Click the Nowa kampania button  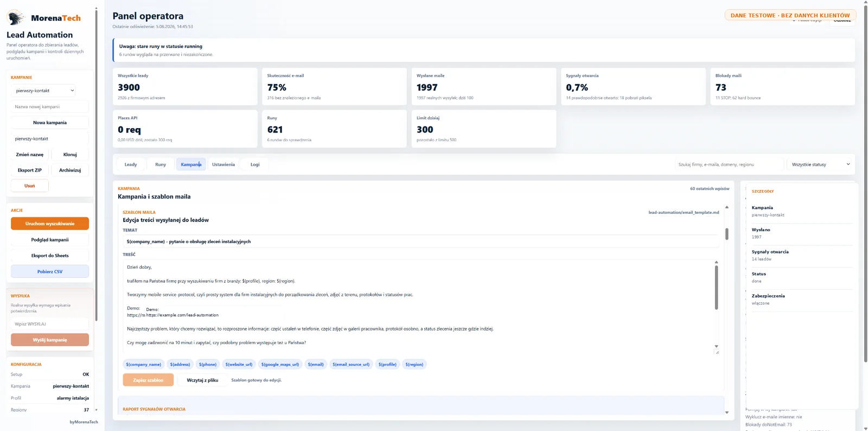click(x=50, y=123)
